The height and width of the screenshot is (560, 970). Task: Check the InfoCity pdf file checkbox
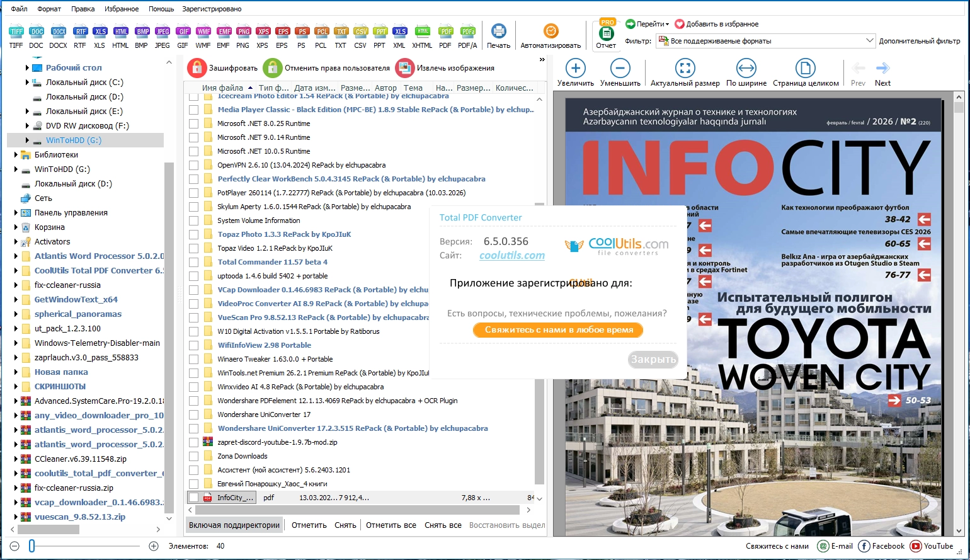click(194, 498)
